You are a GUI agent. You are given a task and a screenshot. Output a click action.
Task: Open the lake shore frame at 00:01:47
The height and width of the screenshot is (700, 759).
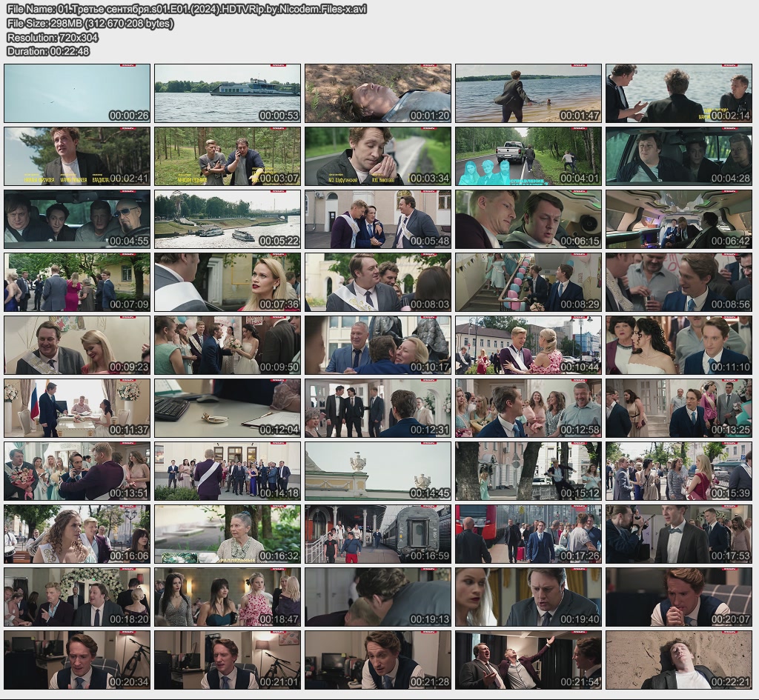528,93
